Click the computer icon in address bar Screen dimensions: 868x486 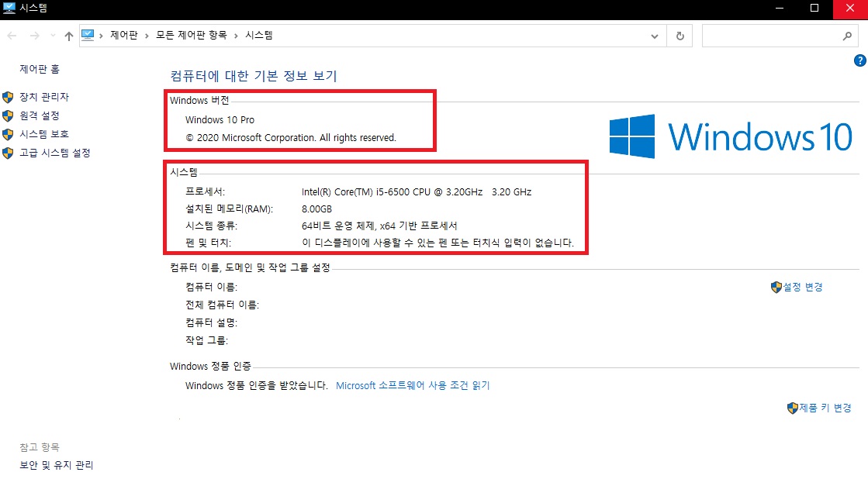pyautogui.click(x=88, y=36)
